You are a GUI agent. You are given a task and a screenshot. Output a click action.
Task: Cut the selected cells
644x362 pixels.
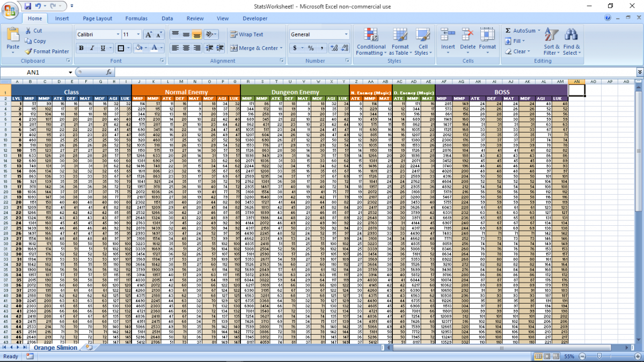click(x=33, y=31)
